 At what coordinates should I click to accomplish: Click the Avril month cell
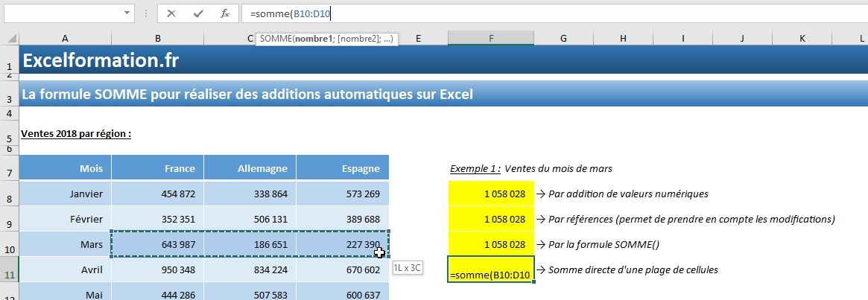pyautogui.click(x=66, y=270)
